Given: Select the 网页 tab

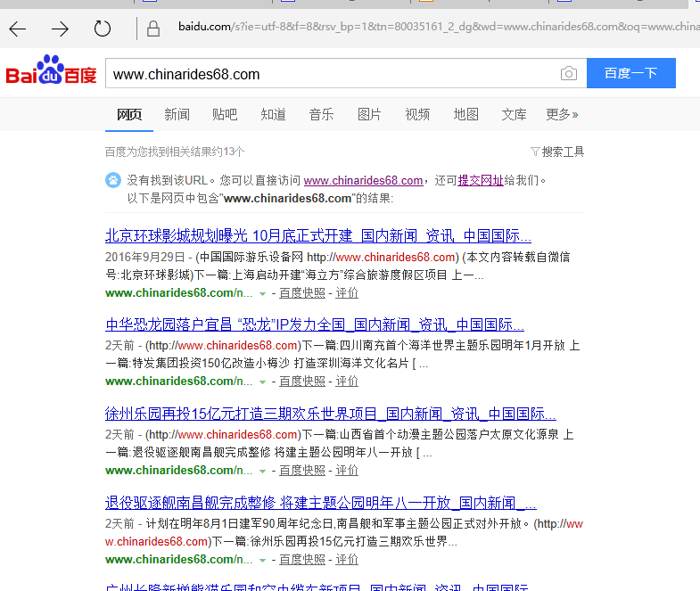Looking at the screenshot, I should click(x=129, y=115).
